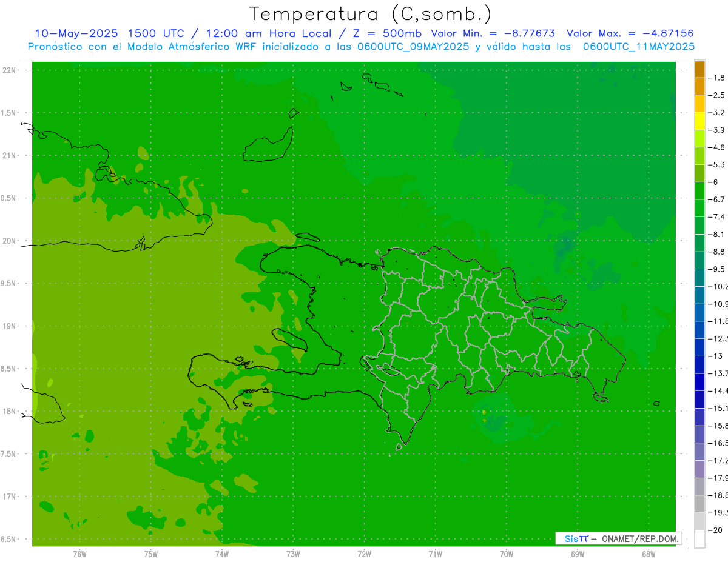This screenshot has width=728, height=562.
Task: Click the "76W" longitude label
Action: coord(79,554)
